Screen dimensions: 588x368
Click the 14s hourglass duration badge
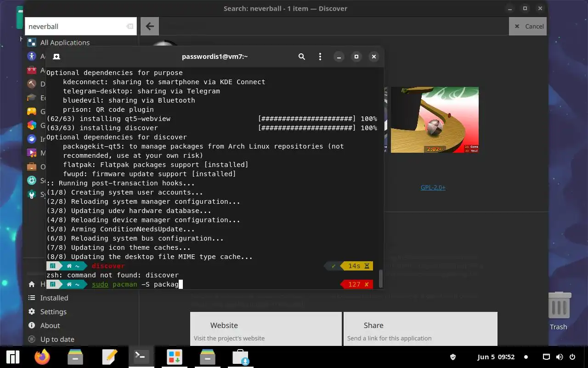pos(357,266)
